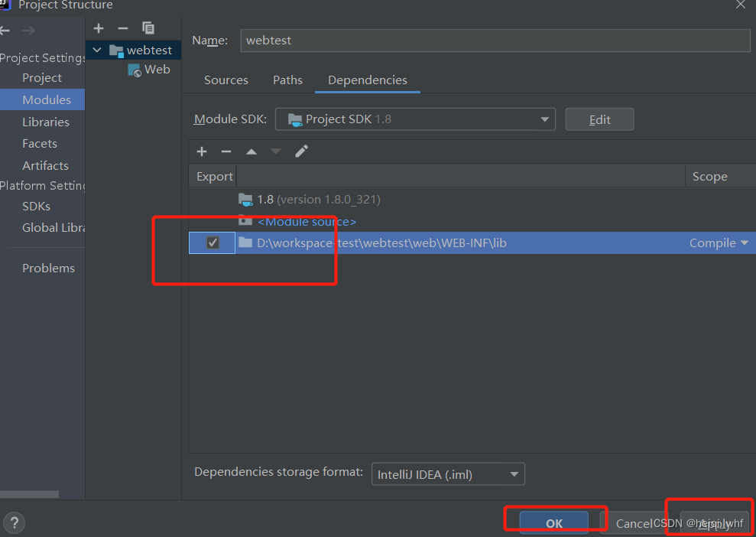Toggle Export checkbox for WEB-INF\lib
The image size is (756, 537).
point(213,242)
